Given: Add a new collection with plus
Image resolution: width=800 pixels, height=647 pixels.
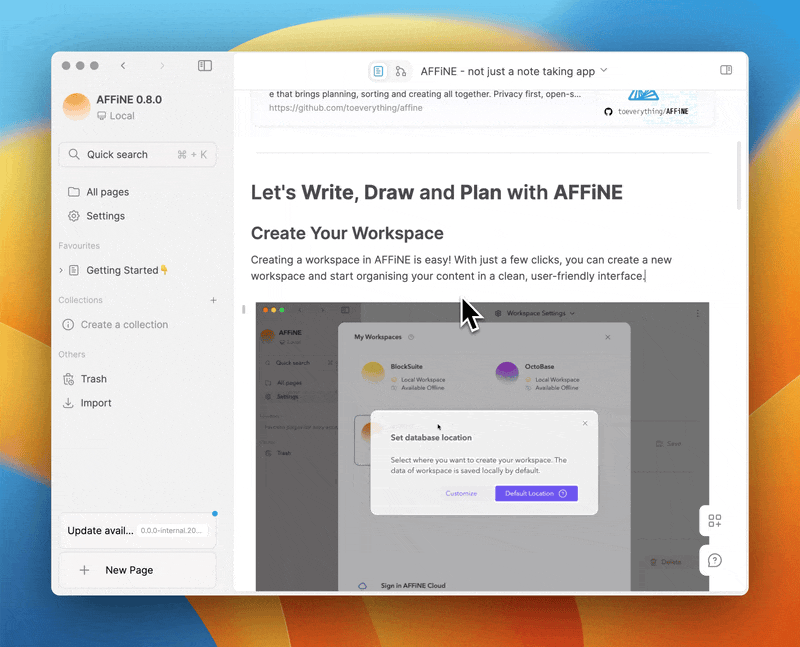Looking at the screenshot, I should pos(213,300).
